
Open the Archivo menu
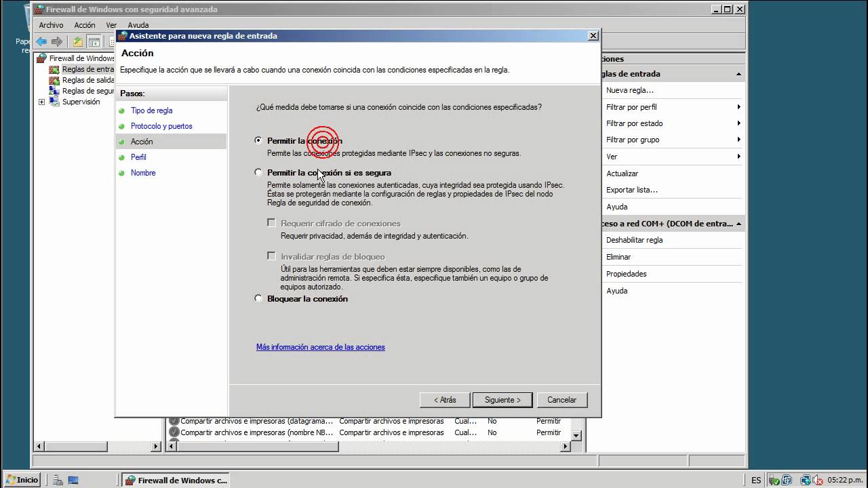(x=51, y=25)
